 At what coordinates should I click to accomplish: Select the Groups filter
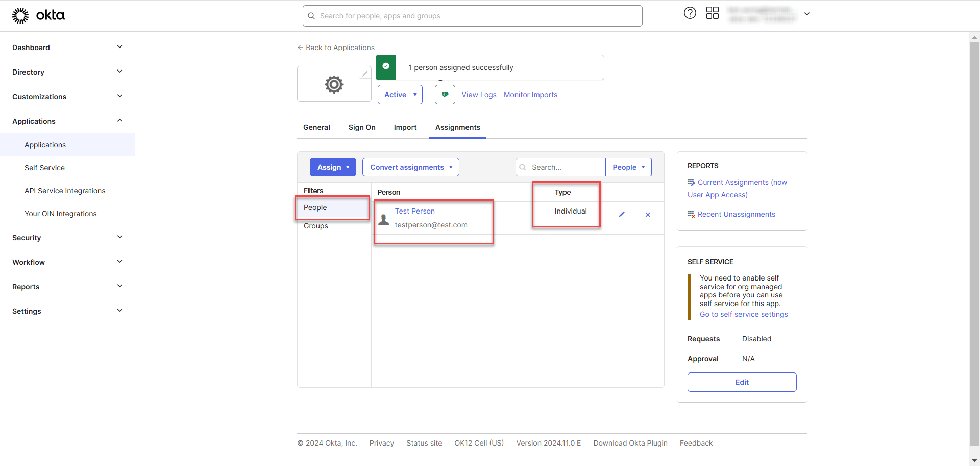tap(316, 226)
